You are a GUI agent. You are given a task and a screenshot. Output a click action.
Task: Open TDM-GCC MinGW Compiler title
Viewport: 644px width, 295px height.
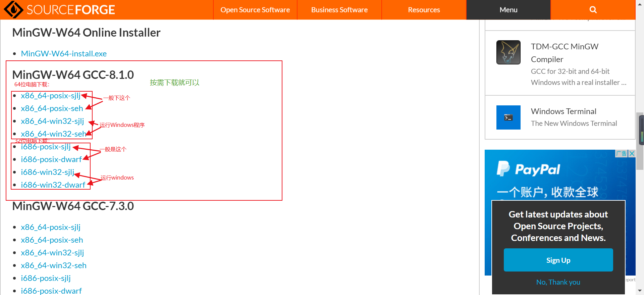pyautogui.click(x=565, y=53)
